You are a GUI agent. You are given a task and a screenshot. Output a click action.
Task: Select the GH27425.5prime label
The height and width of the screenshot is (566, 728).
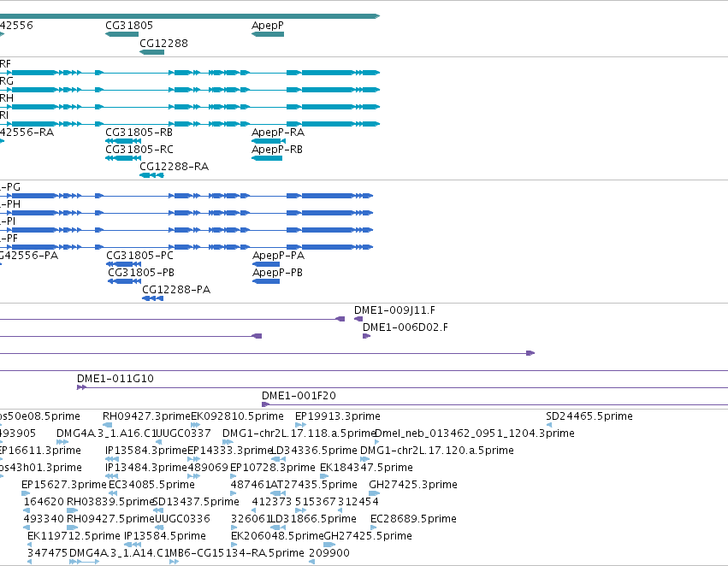tap(368, 536)
